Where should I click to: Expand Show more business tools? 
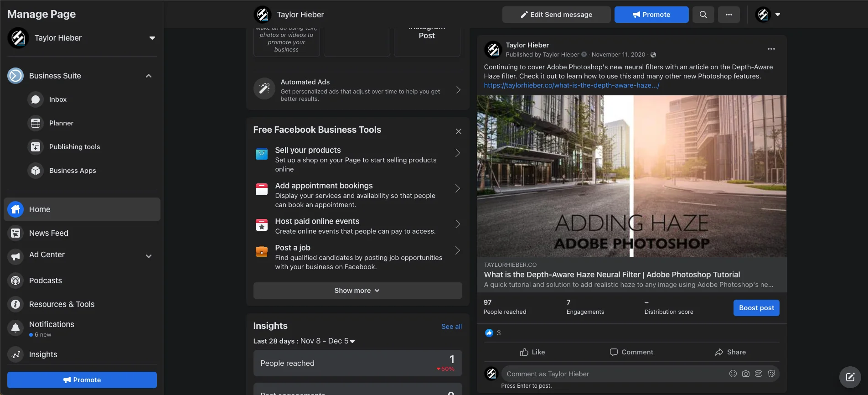(x=358, y=291)
